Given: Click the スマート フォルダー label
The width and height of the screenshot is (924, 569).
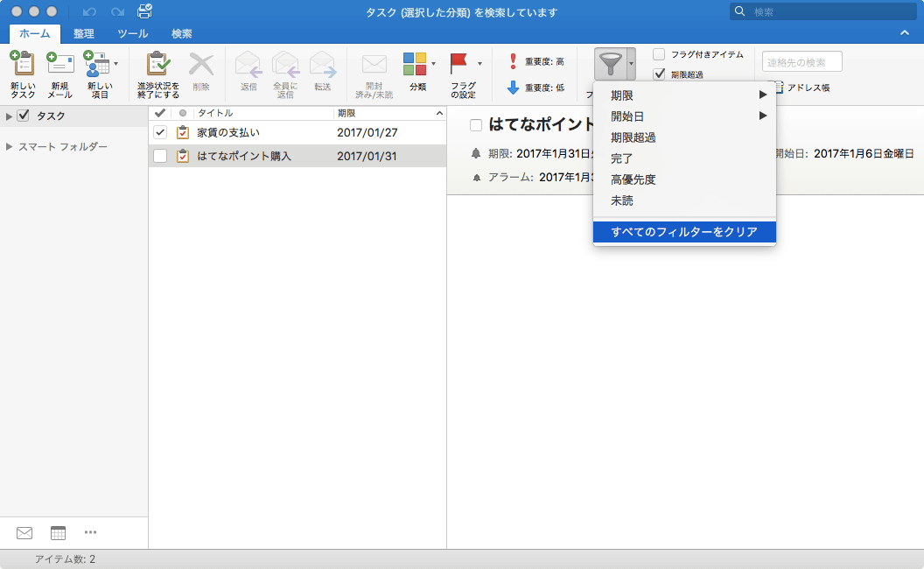Looking at the screenshot, I should coord(62,146).
